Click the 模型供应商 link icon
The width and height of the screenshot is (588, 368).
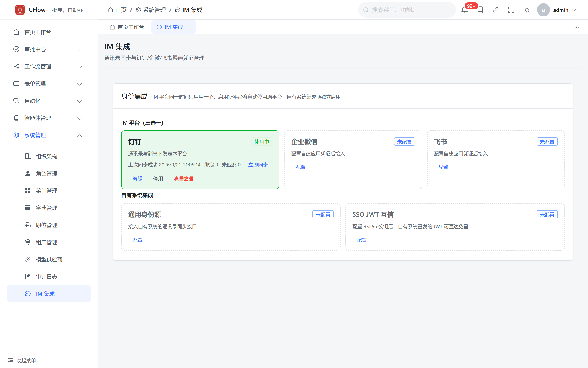coord(28,259)
